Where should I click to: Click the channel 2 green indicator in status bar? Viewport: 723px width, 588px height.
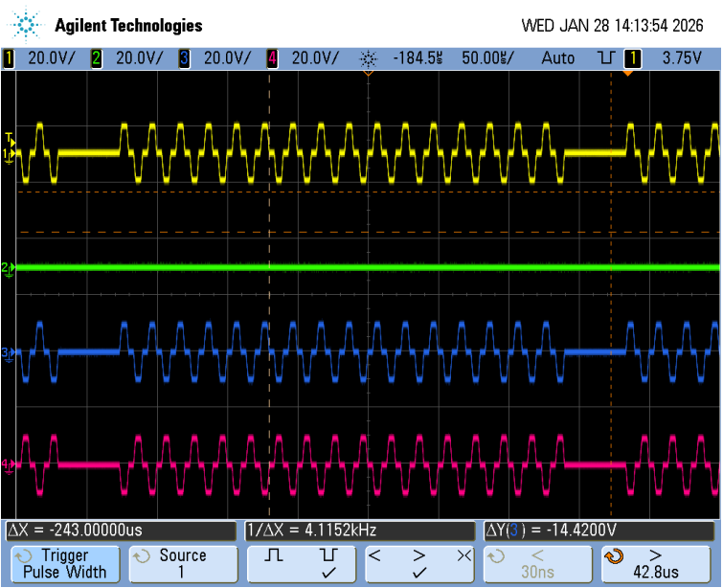[96, 58]
